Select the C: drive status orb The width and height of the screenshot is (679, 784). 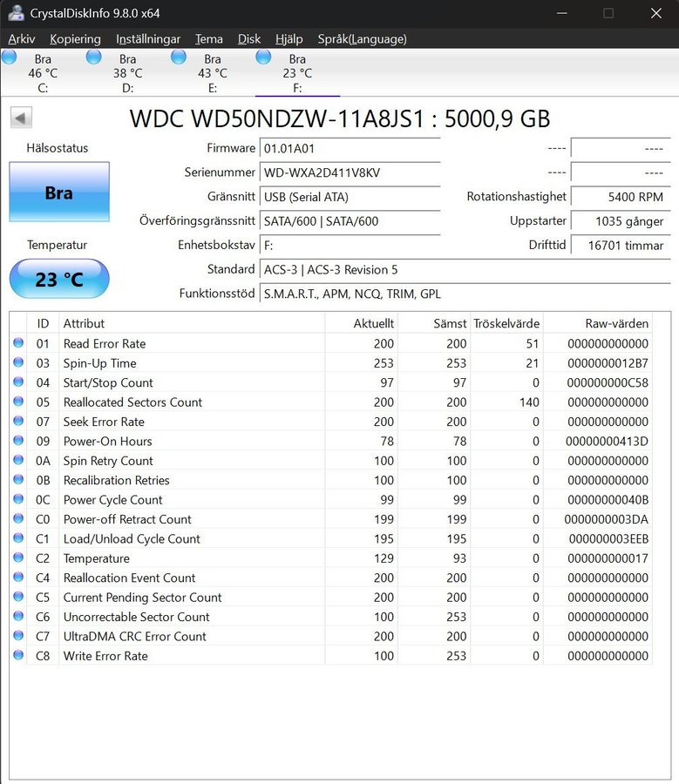(9, 57)
